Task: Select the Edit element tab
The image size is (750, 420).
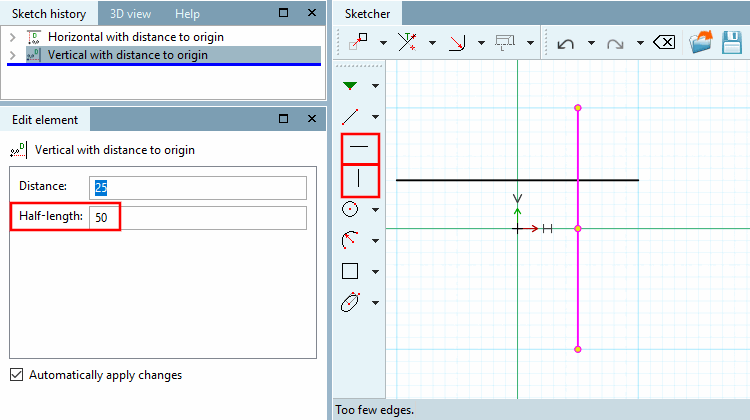Action: click(x=45, y=120)
